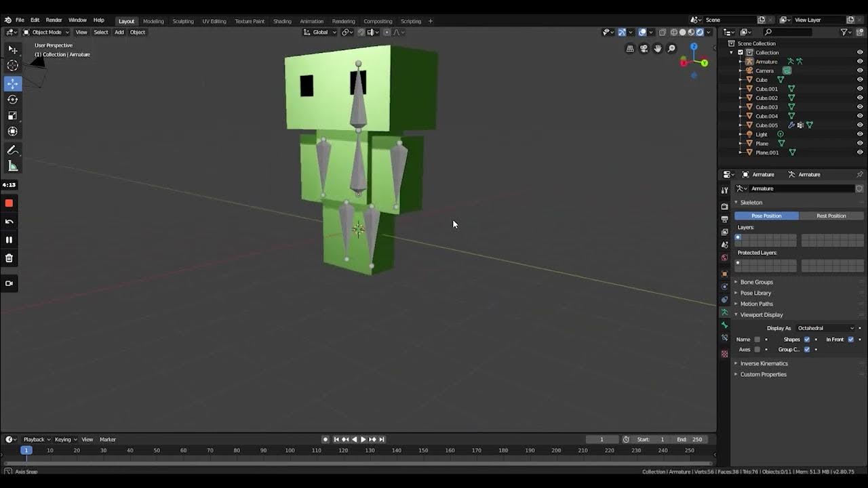The width and height of the screenshot is (868, 488).
Task: Click the recorder undo arrow icon
Action: (x=9, y=222)
